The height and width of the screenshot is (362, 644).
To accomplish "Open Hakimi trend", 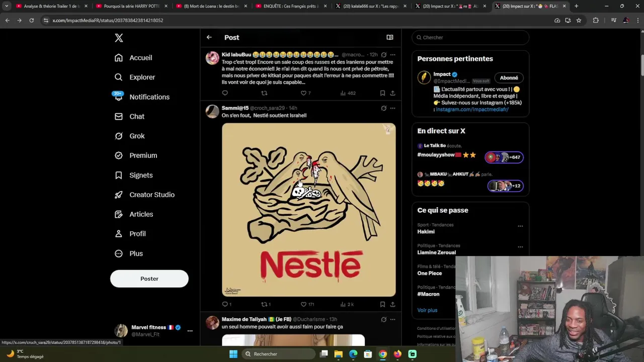I will coord(426,232).
